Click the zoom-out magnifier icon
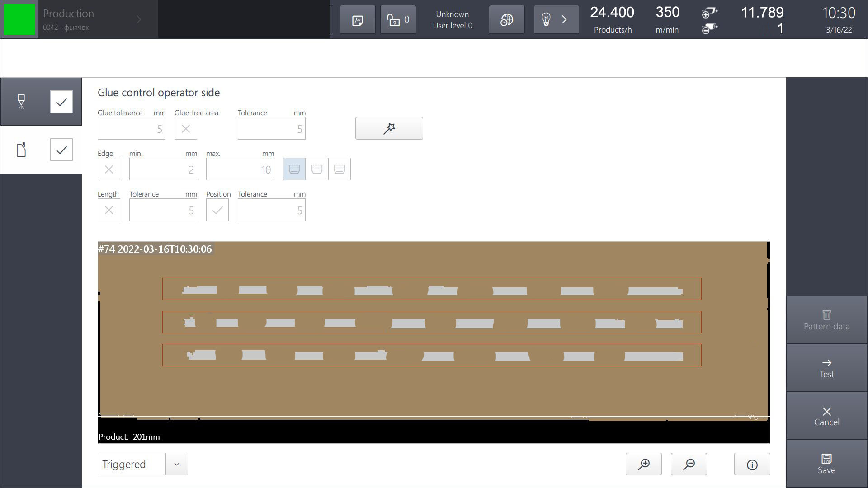This screenshot has height=488, width=868. coord(689,464)
